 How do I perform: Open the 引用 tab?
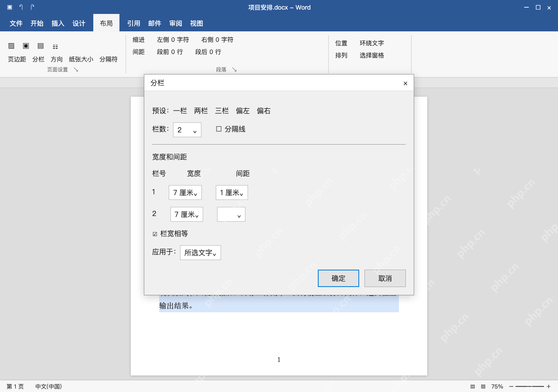tap(134, 23)
